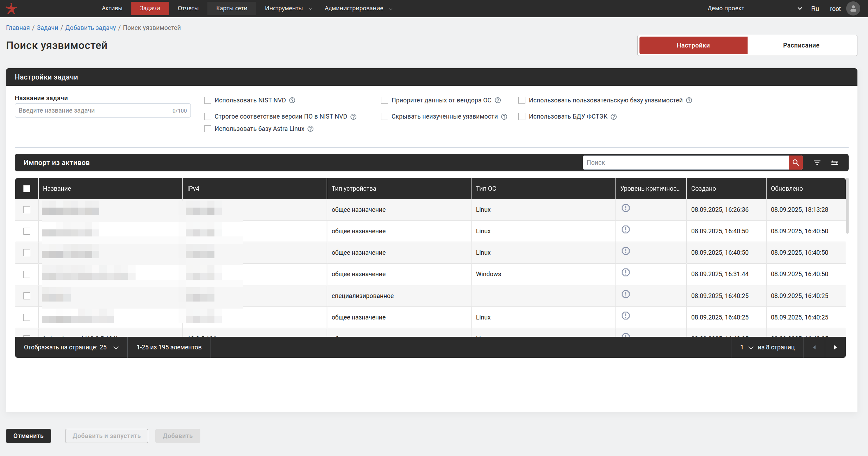This screenshot has width=868, height=456.
Task: Enable Строгое соответствие версии ПО checkbox
Action: click(208, 116)
